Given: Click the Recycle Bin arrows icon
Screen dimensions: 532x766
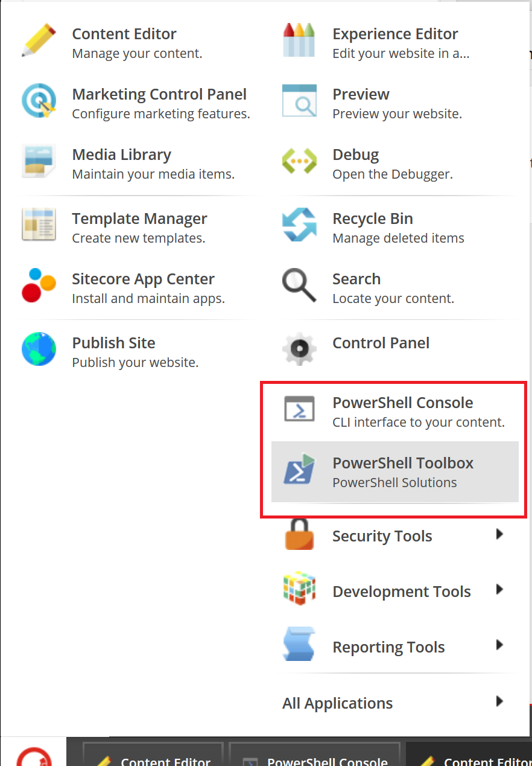Looking at the screenshot, I should pos(299,225).
